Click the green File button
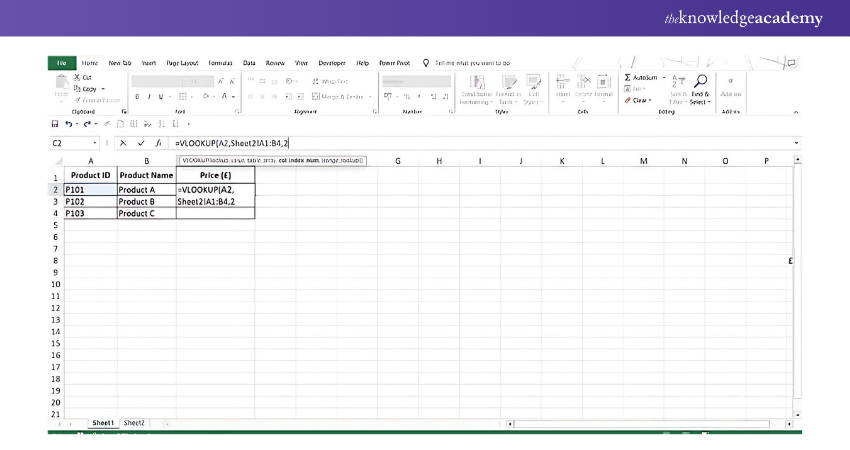This screenshot has height=450, width=850. click(x=60, y=62)
